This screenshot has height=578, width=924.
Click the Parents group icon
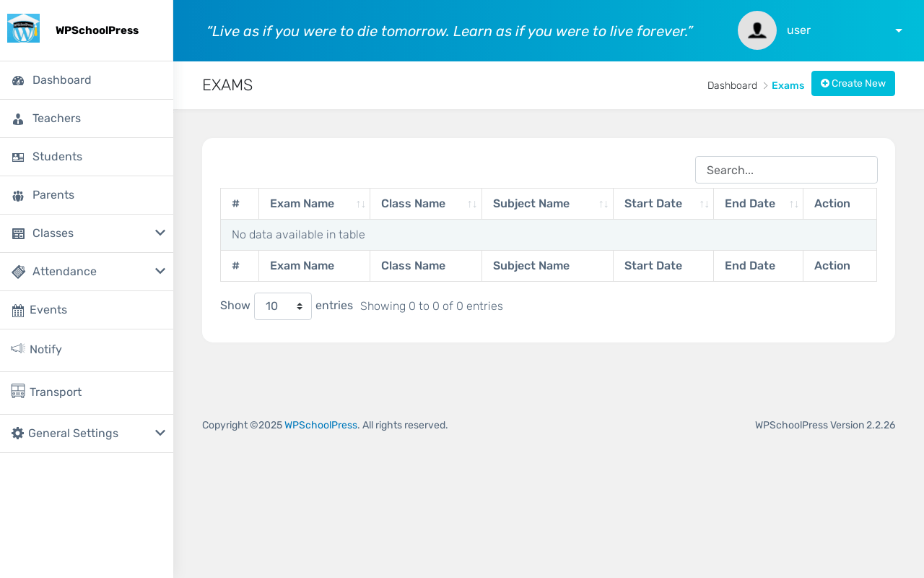(x=18, y=195)
